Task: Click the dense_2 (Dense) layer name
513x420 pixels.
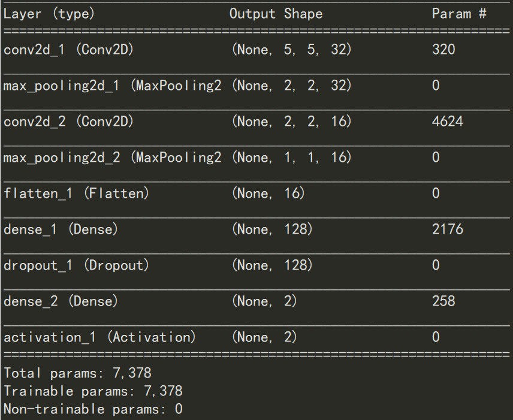Action: (x=61, y=301)
